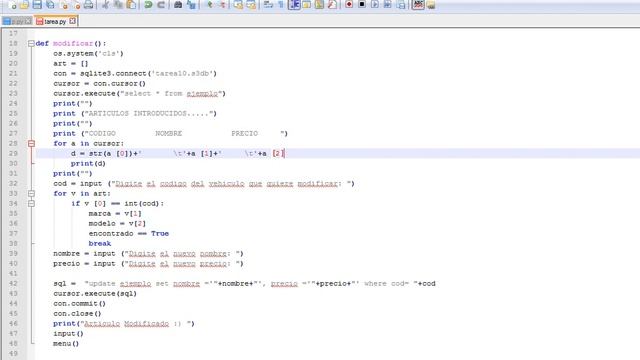Collapse the 'for a in cursor' block
Image resolution: width=640 pixels, height=360 pixels.
coord(31,143)
